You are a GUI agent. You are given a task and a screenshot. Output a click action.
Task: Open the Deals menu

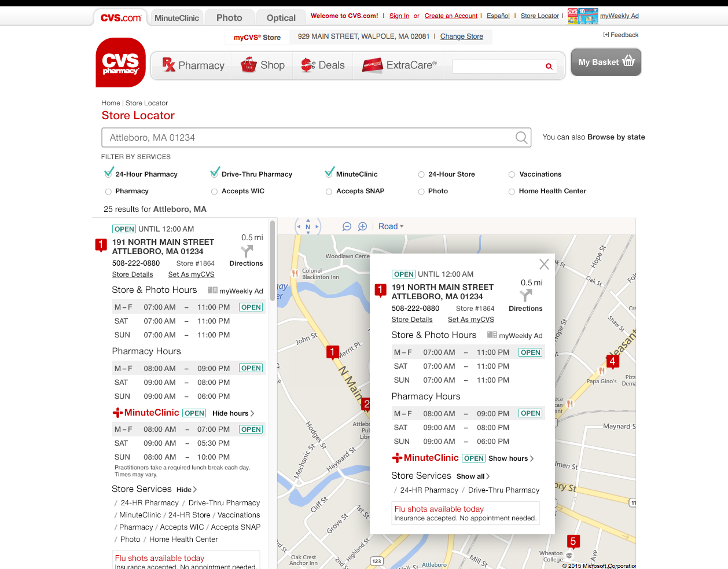323,65
